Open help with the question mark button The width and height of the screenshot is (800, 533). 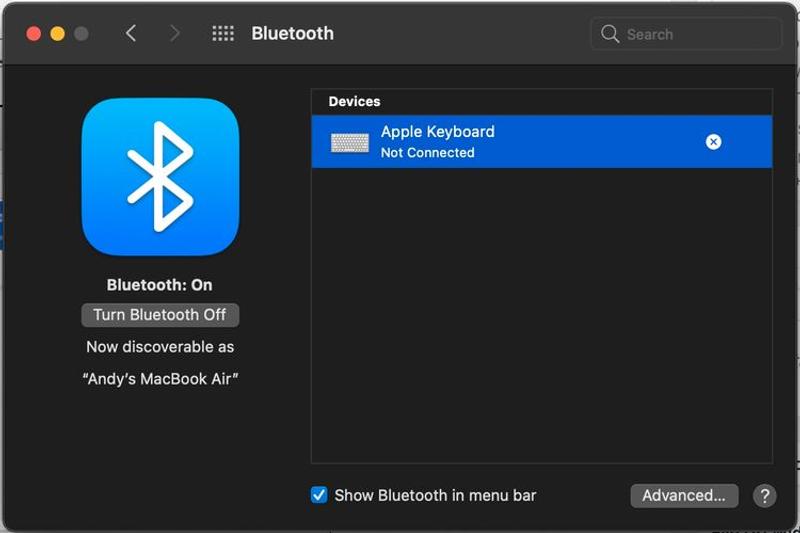click(764, 496)
